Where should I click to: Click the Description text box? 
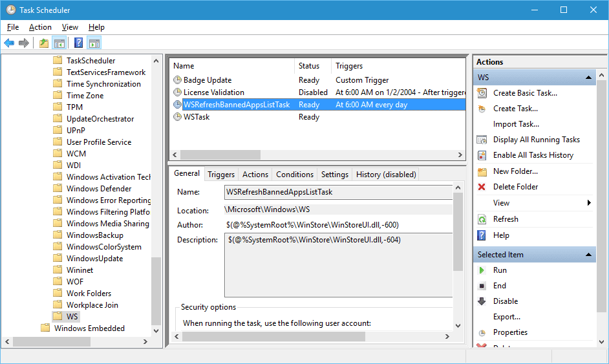338,265
